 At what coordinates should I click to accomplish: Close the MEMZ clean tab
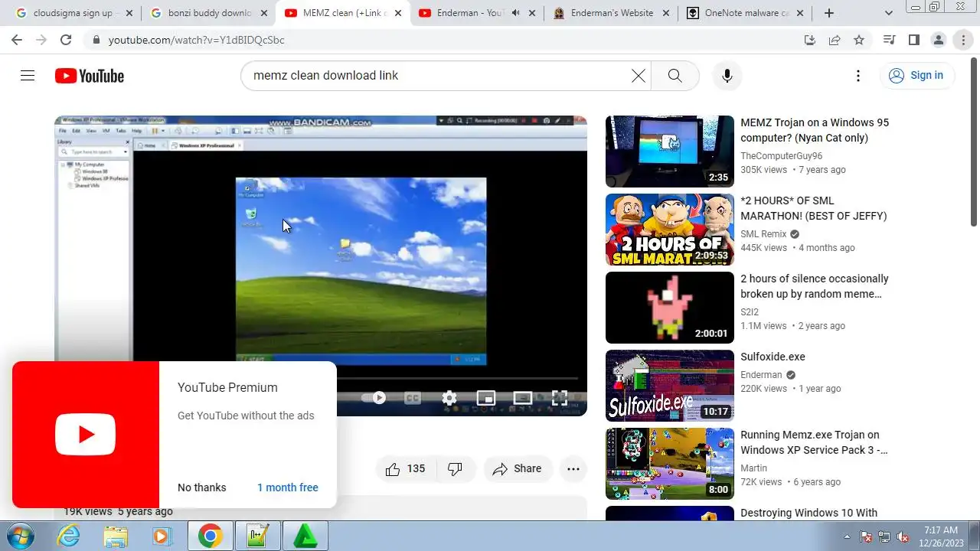click(x=398, y=13)
